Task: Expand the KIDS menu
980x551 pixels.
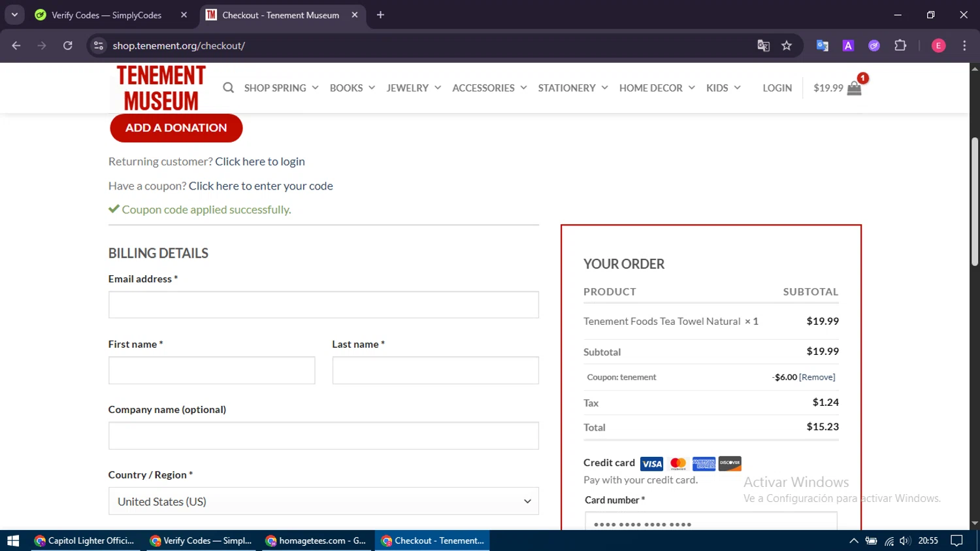Action: pyautogui.click(x=723, y=88)
